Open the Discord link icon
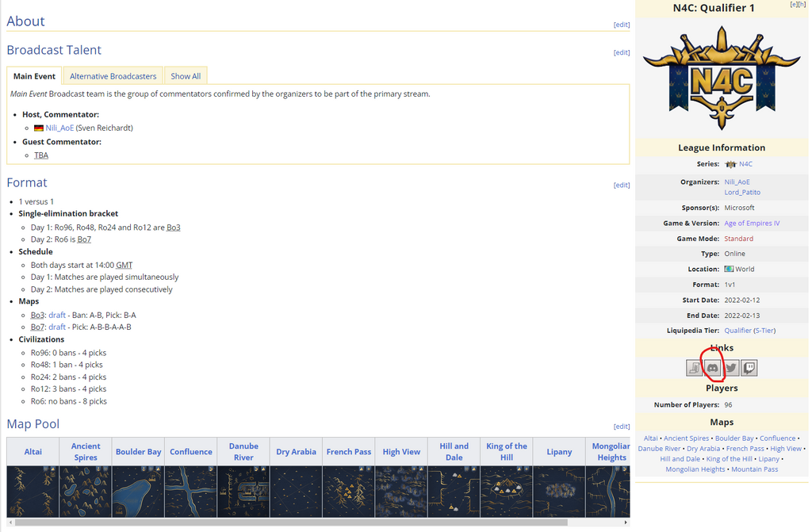Viewport: 812px width, 532px height. coord(713,368)
